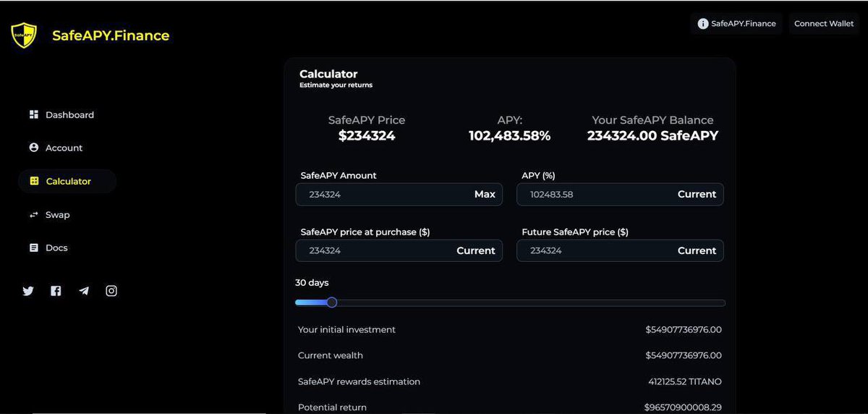Click the 'Potential return' label
Viewport: 868px width, 414px height.
332,407
